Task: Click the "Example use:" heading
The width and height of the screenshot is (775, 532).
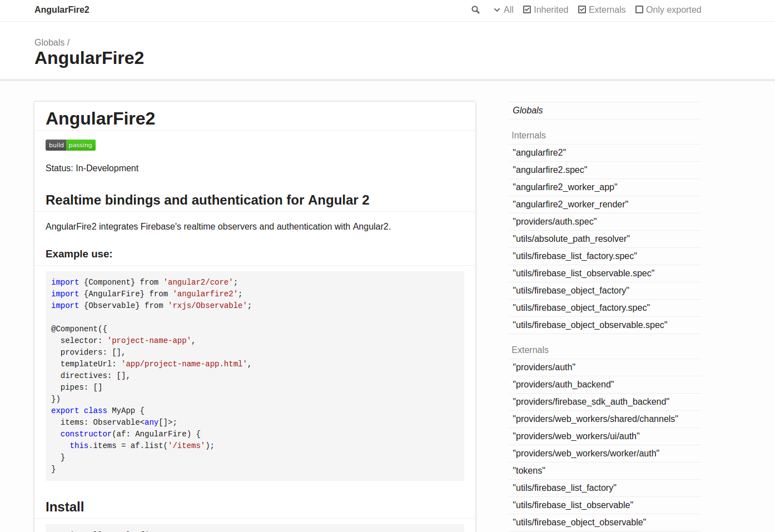Action: (x=79, y=254)
